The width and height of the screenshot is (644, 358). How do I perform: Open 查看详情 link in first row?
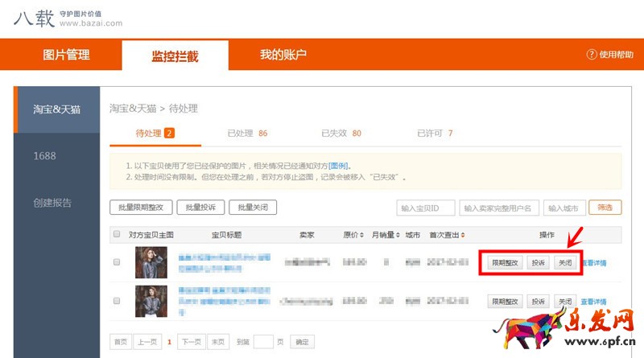coord(595,263)
